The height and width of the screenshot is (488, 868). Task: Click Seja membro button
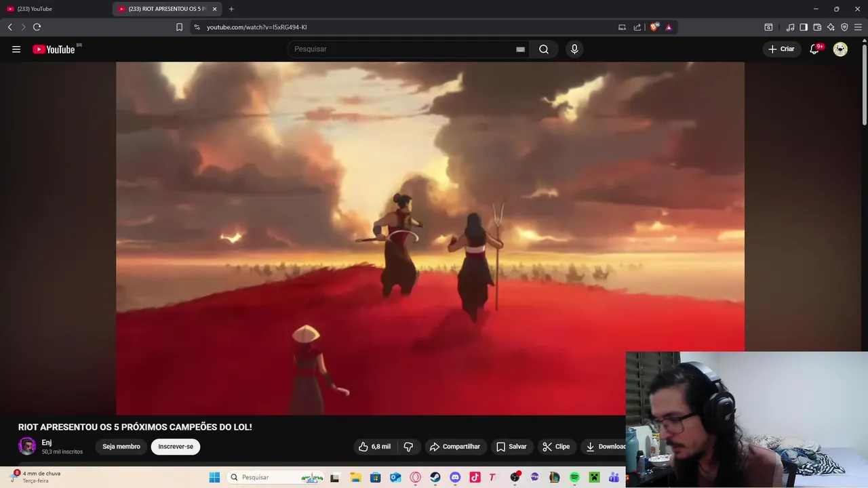click(x=121, y=447)
